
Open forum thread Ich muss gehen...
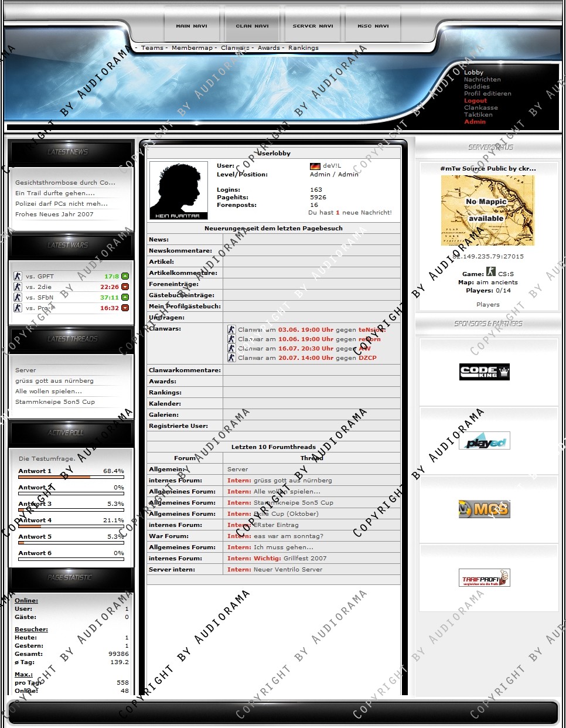(284, 547)
